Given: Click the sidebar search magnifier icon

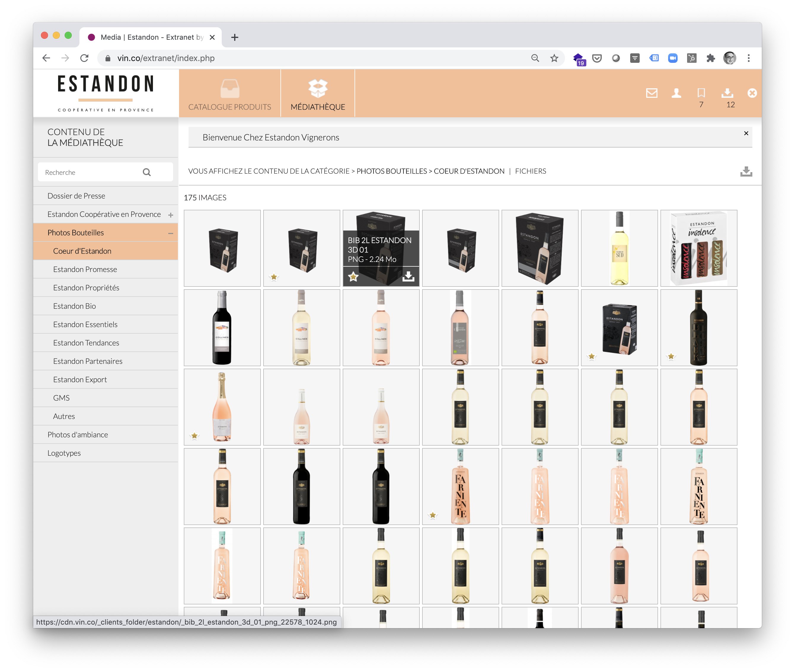Looking at the screenshot, I should click(147, 172).
